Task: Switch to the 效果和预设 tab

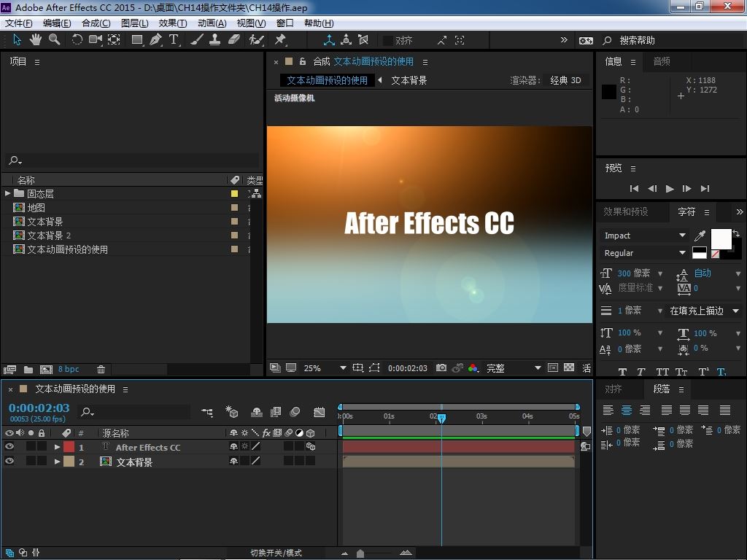Action: pos(625,212)
